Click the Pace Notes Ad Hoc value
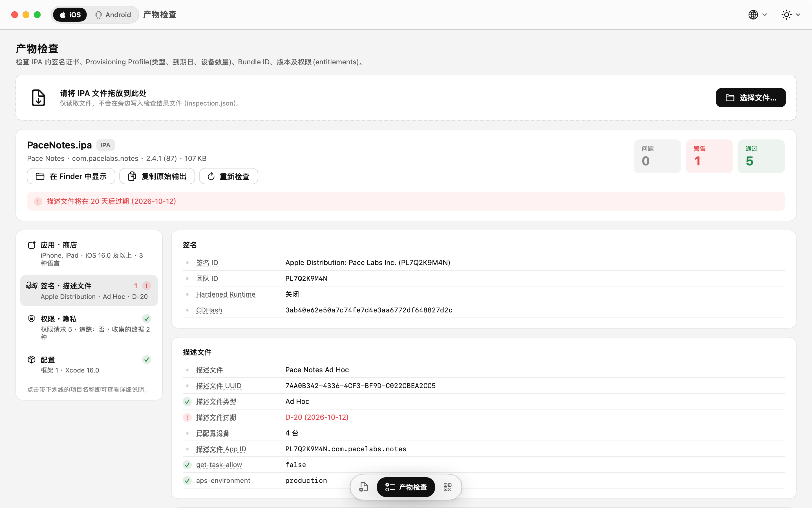812x508 pixels. pyautogui.click(x=317, y=370)
